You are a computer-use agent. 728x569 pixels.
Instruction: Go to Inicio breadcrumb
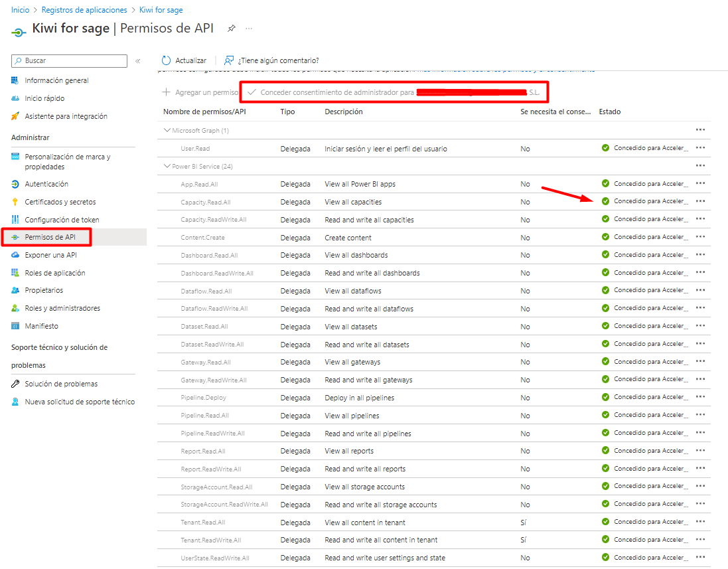point(20,10)
